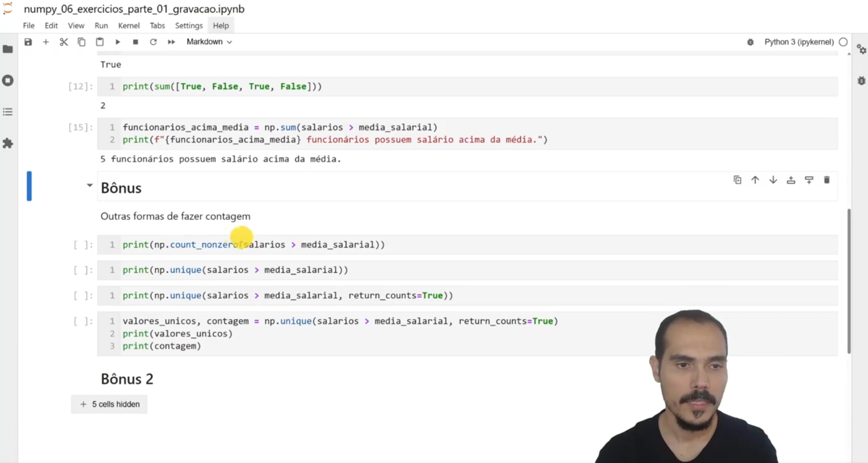
Task: Insert a cell below Bônus cell
Action: 809,180
